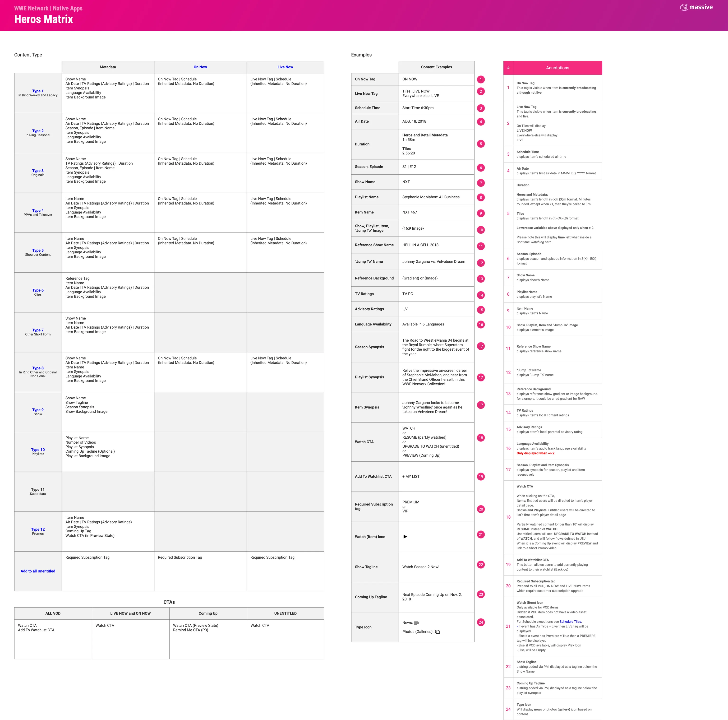Click badge 10 beside the 16:9 Image row
The image size is (728, 720).
[481, 230]
